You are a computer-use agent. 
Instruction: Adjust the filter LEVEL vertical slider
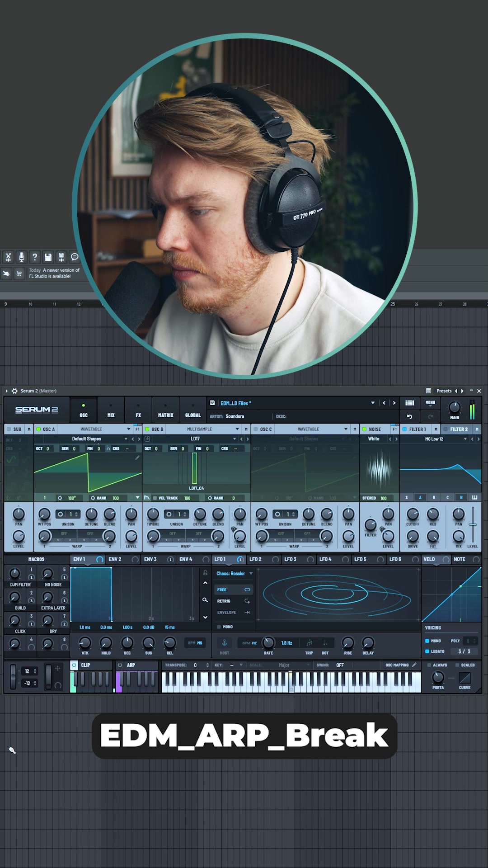pos(473,524)
